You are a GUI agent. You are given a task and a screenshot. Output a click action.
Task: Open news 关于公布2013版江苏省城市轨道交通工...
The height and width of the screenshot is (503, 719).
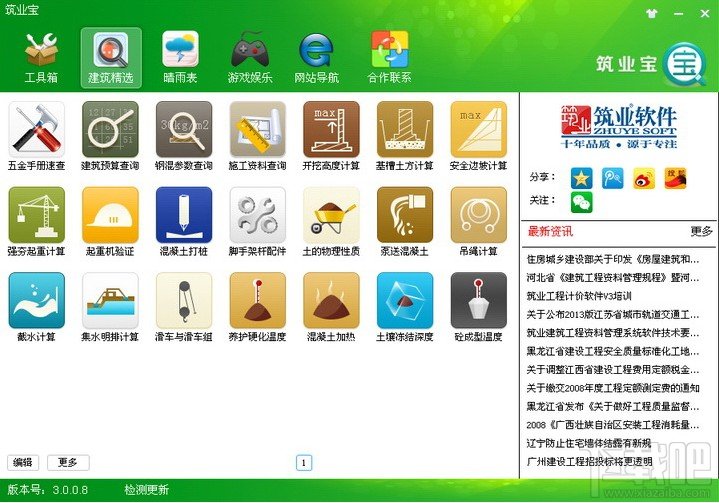[613, 315]
